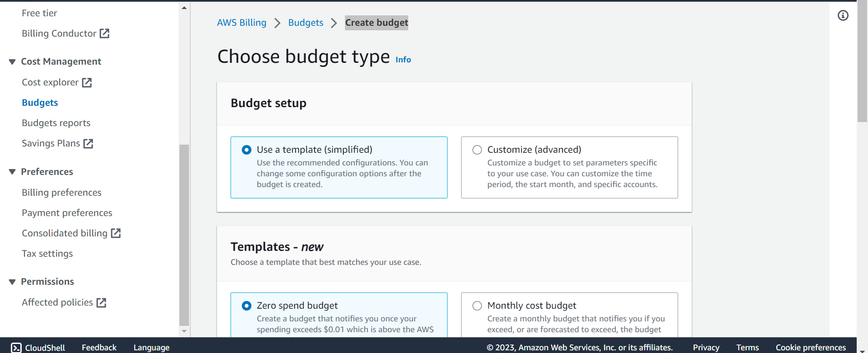Open Tax settings

(x=47, y=254)
